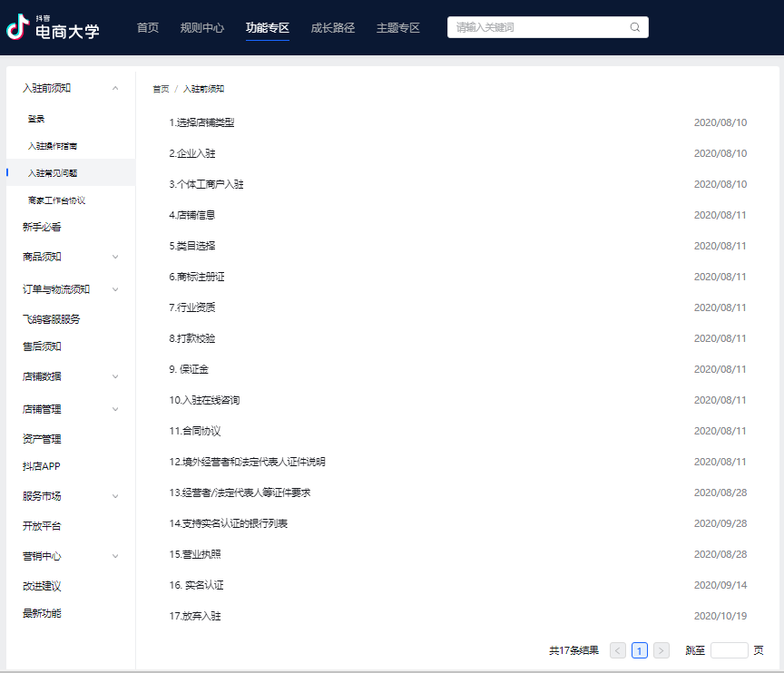Select 入驻操作指南 in sidebar
The height and width of the screenshot is (673, 784).
(58, 145)
